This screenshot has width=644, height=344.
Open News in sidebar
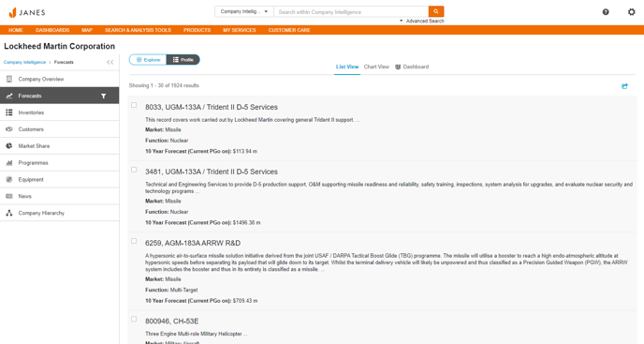[60, 196]
